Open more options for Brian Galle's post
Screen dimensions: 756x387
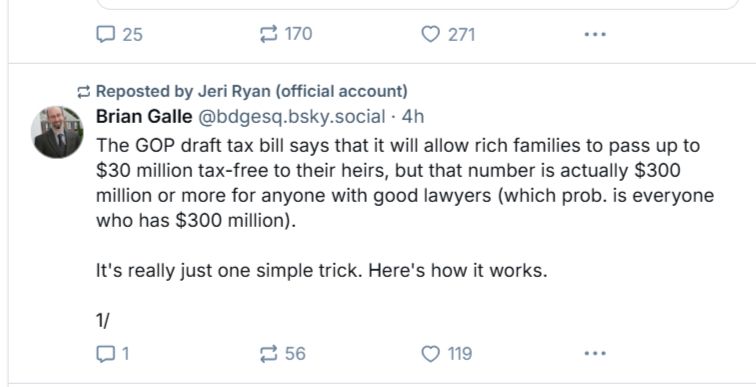tap(594, 354)
